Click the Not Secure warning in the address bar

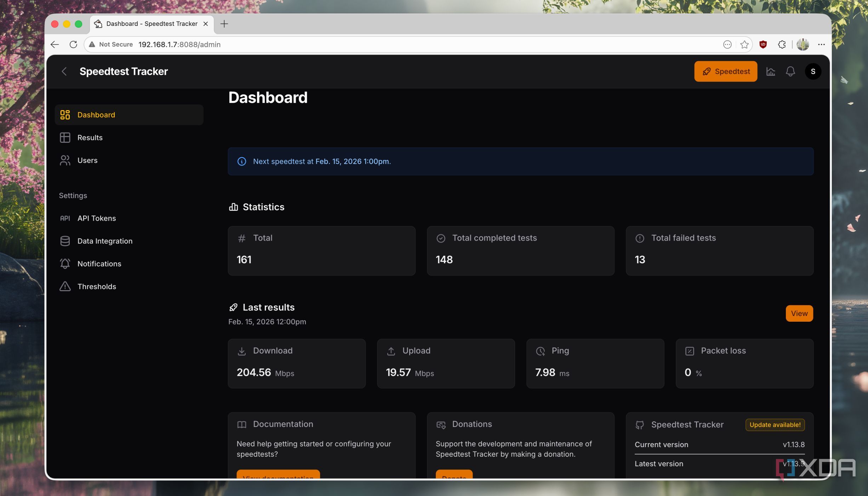pos(111,44)
